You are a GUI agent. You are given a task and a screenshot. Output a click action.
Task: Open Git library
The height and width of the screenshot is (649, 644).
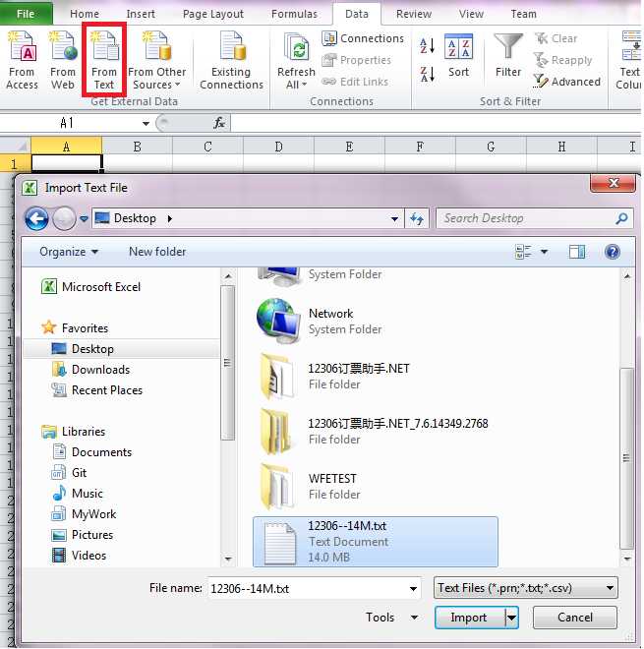[x=69, y=473]
